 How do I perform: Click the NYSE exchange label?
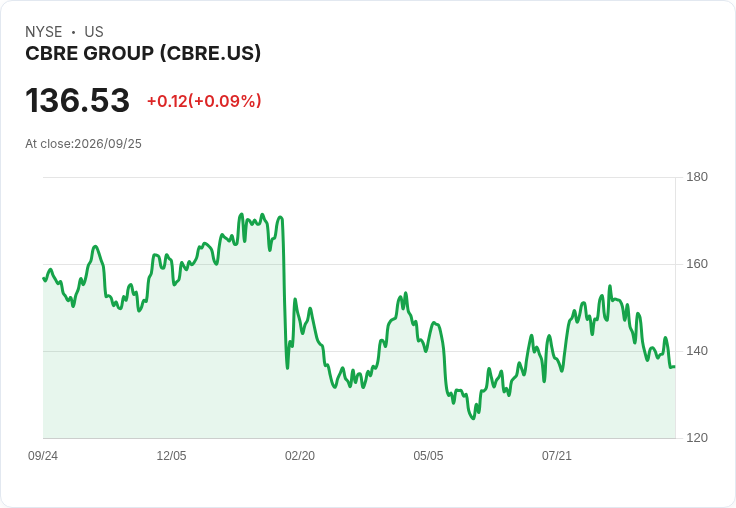[44, 32]
